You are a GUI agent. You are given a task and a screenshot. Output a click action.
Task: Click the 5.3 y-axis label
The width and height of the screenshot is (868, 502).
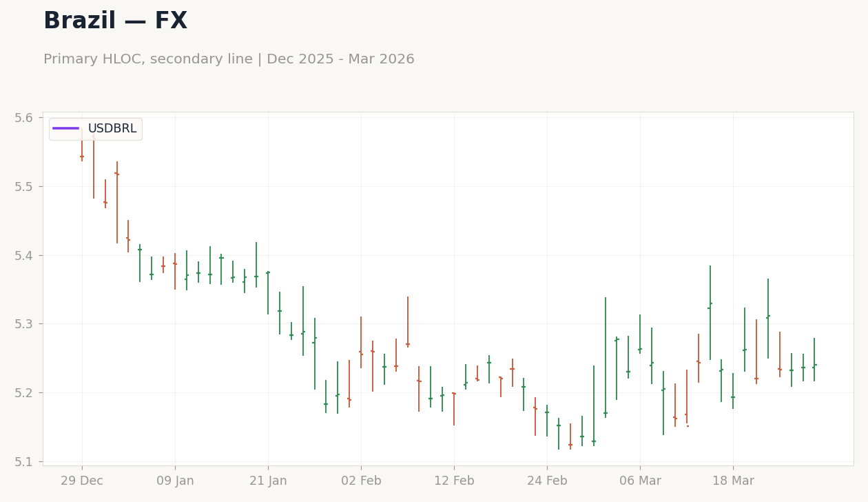click(24, 324)
